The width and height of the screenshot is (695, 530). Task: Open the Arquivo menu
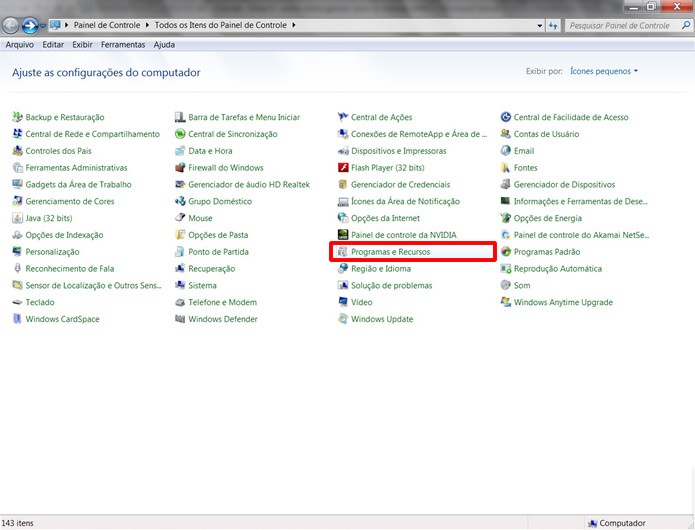coord(20,45)
